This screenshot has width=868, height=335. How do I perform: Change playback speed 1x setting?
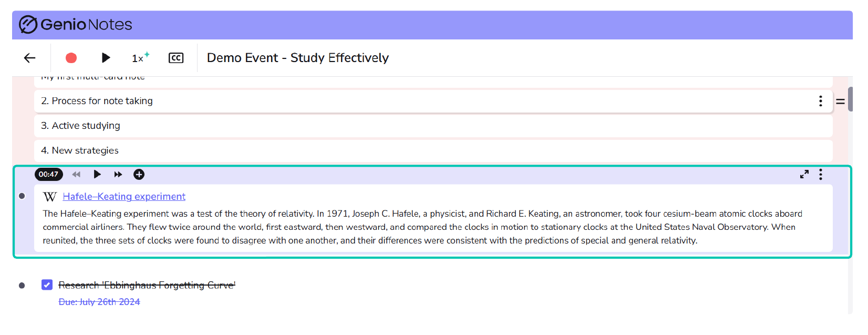pos(140,58)
